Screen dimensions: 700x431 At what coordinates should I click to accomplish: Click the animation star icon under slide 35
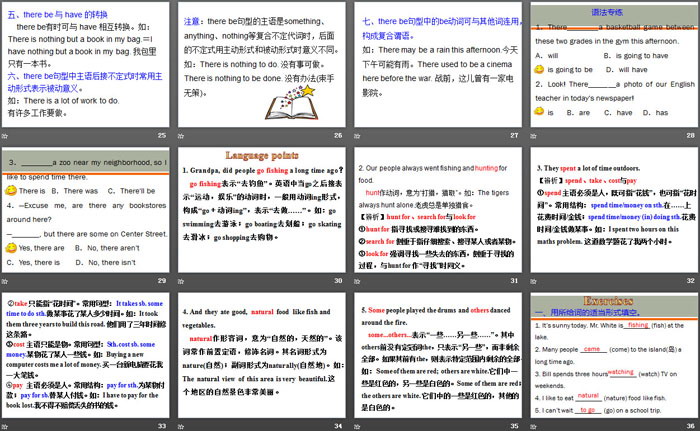[358, 427]
